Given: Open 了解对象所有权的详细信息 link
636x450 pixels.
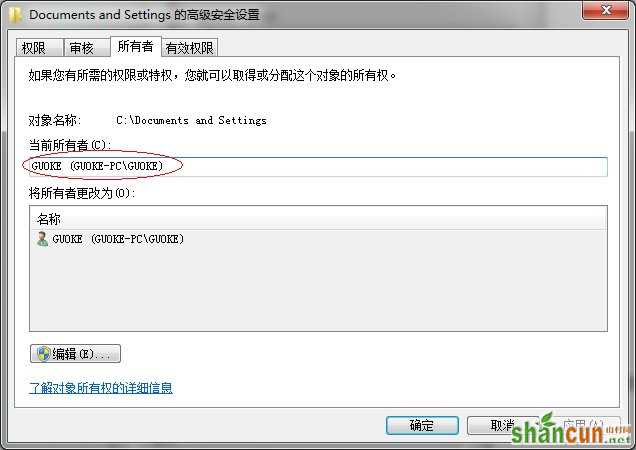Looking at the screenshot, I should point(101,388).
